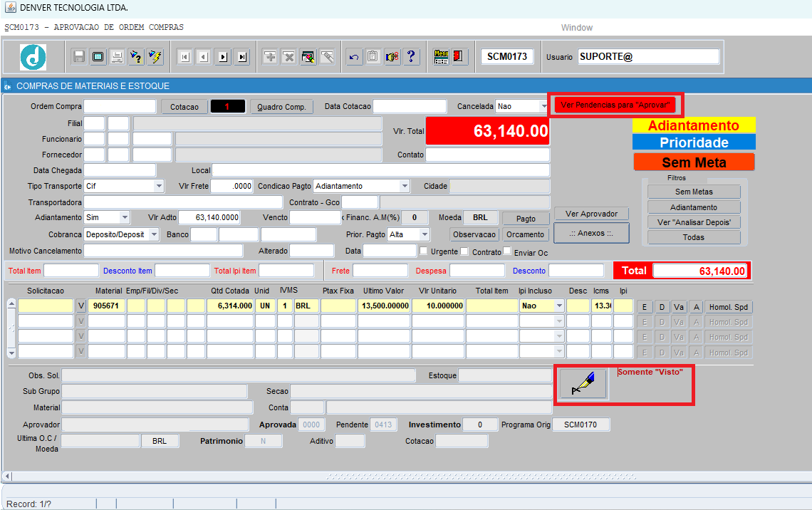Screen dimensions: 812x510
Task: Apply the Todas filter
Action: (694, 237)
